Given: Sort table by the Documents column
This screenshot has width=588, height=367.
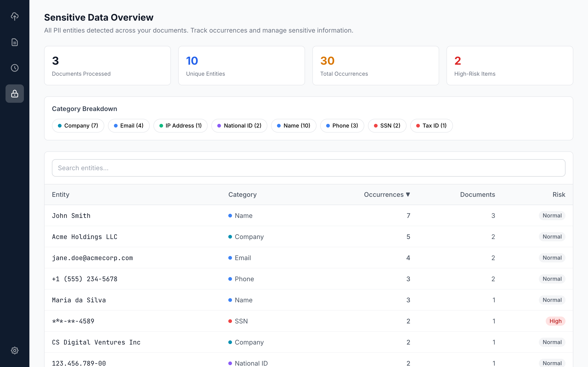Looking at the screenshot, I should (477, 195).
